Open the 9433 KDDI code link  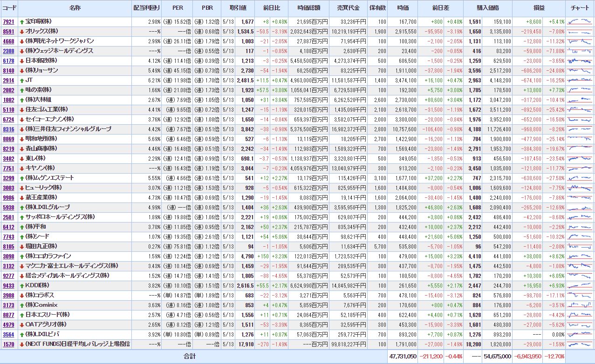(x=8, y=285)
